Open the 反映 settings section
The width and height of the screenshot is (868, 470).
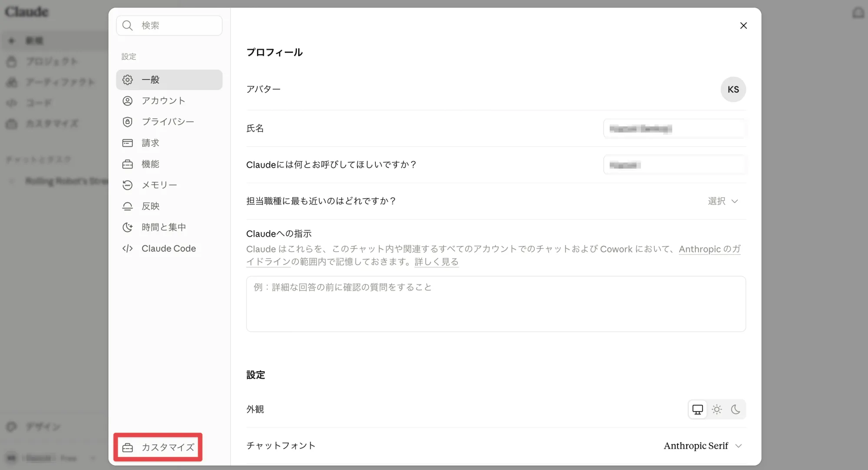169,206
